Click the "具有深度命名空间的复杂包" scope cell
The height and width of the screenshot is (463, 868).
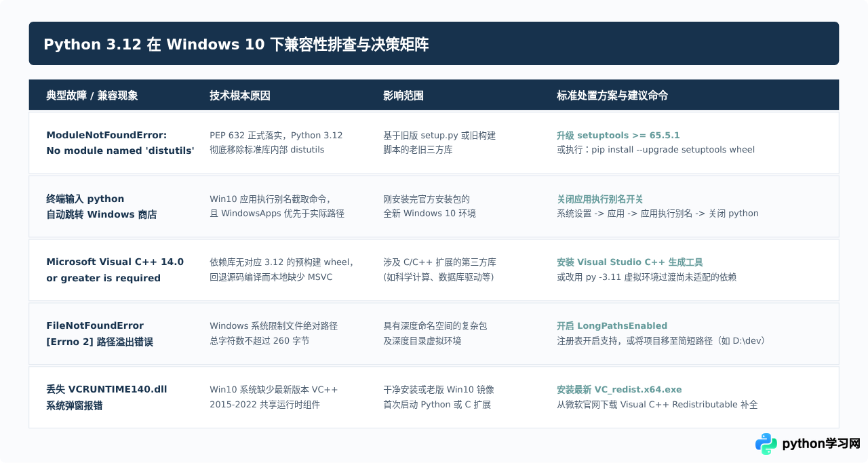coord(435,334)
